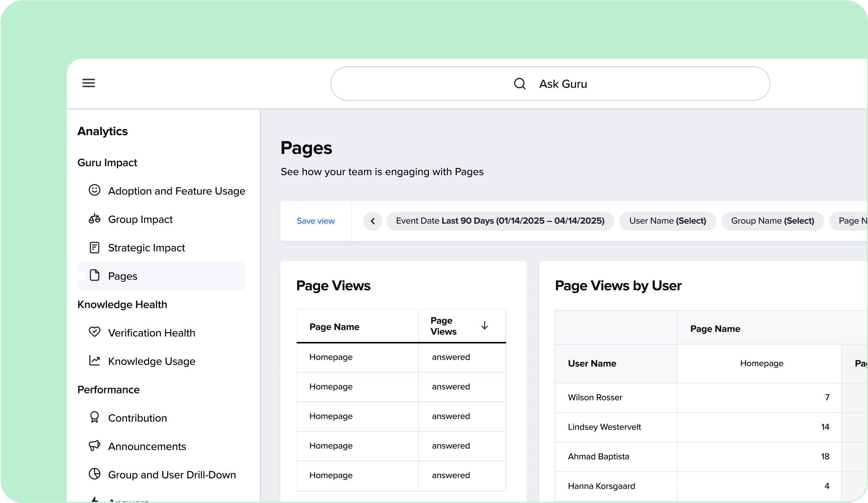
Task: Open the Group Name filter dropdown
Action: tap(773, 221)
